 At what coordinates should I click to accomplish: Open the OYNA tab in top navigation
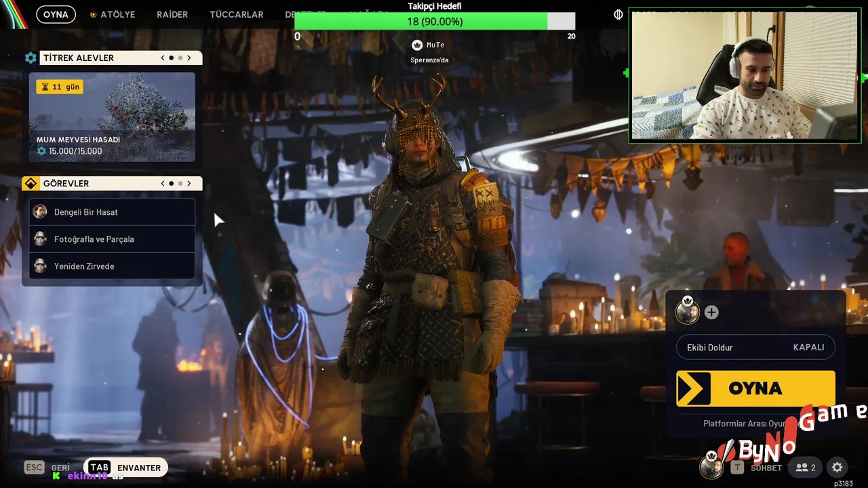click(x=56, y=14)
